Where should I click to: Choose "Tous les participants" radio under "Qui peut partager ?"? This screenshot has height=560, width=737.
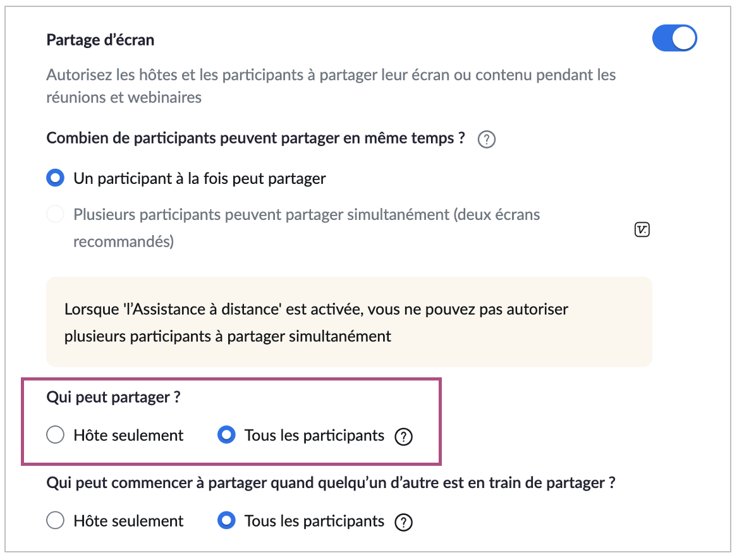point(226,435)
